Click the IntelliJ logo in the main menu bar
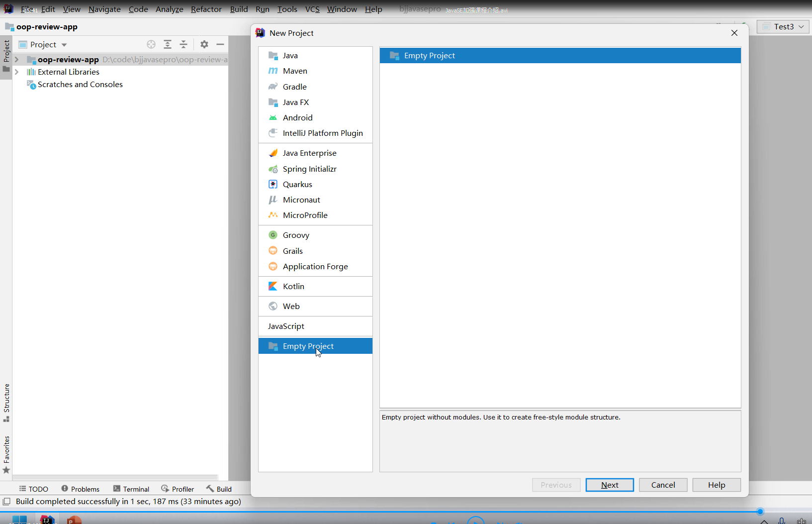This screenshot has height=524, width=812. click(x=8, y=8)
